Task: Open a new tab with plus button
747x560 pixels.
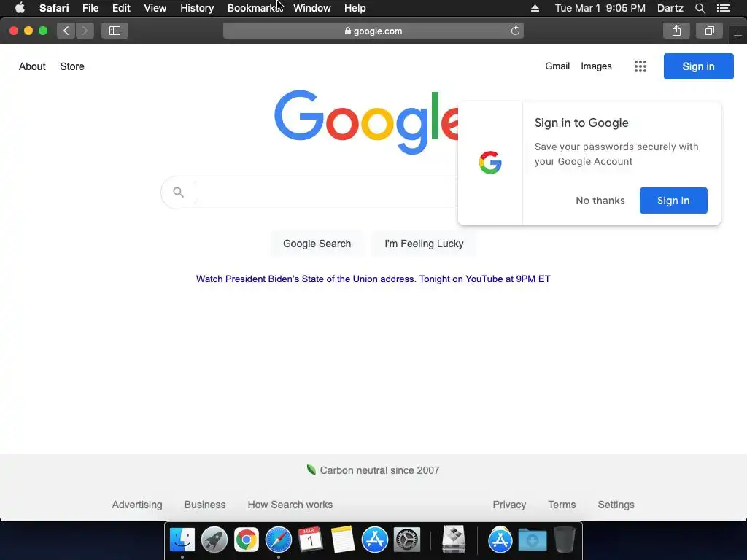Action: point(738,35)
